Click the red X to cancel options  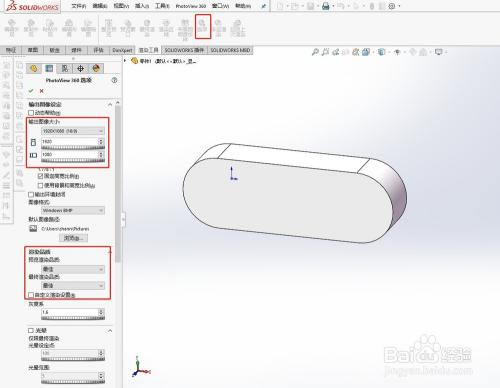[42, 91]
